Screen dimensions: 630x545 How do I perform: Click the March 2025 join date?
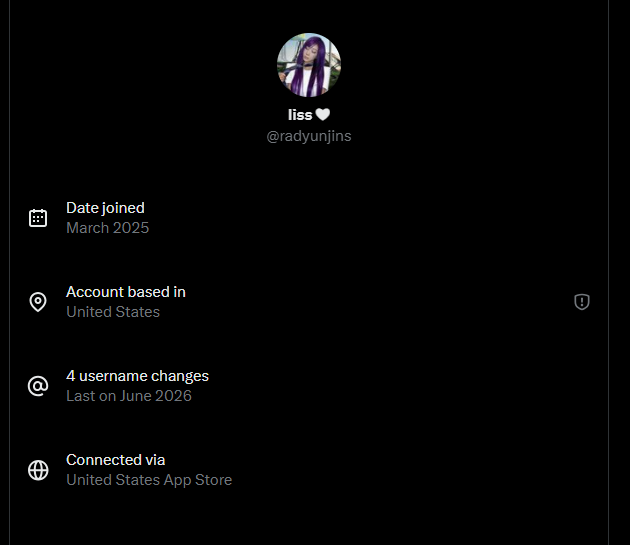click(108, 228)
